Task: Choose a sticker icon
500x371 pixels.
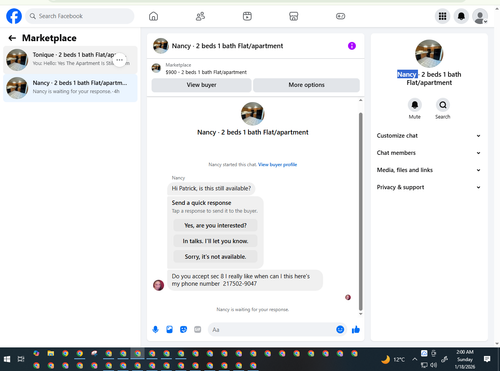Action: 183,330
